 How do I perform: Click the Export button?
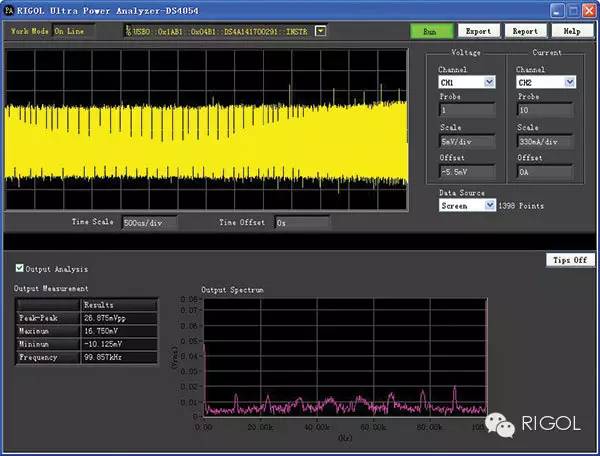point(479,31)
